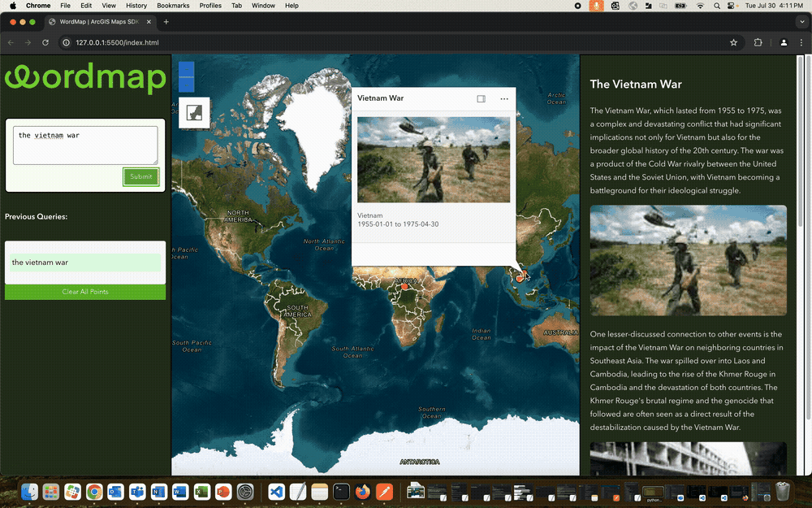
Task: Open Microsoft Word from the dock
Action: pyautogui.click(x=180, y=492)
